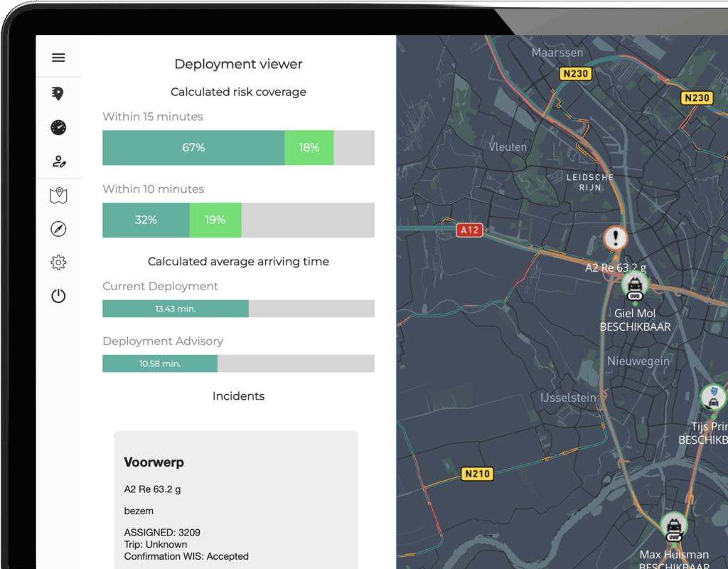Image resolution: width=728 pixels, height=569 pixels.
Task: Open the location pin sidebar icon
Action: coord(58,94)
